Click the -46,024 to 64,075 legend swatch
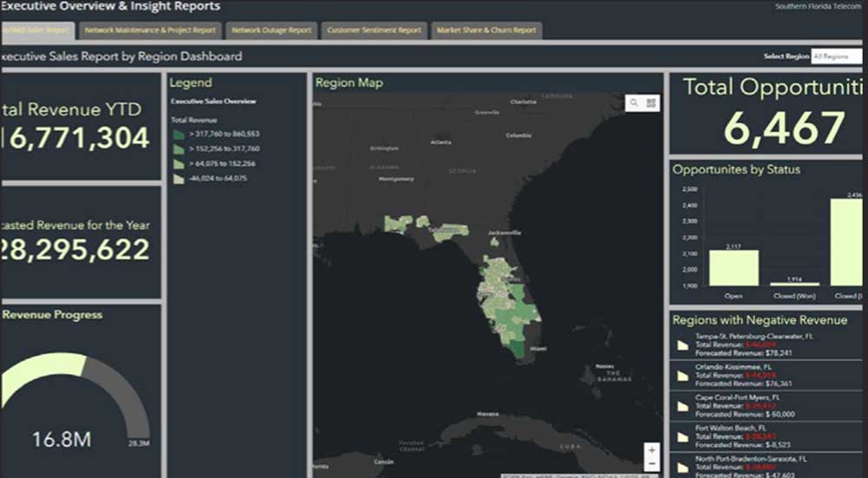Viewport: 868px width, 478px height. tap(179, 179)
